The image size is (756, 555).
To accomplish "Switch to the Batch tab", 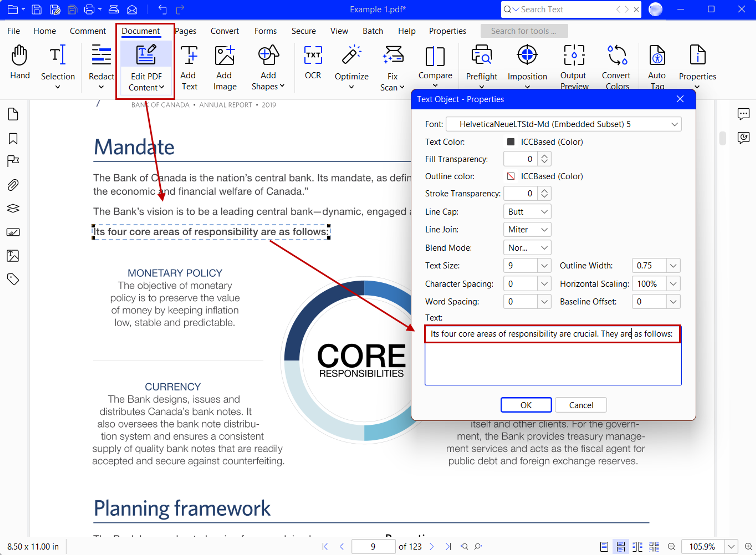I will (x=373, y=31).
